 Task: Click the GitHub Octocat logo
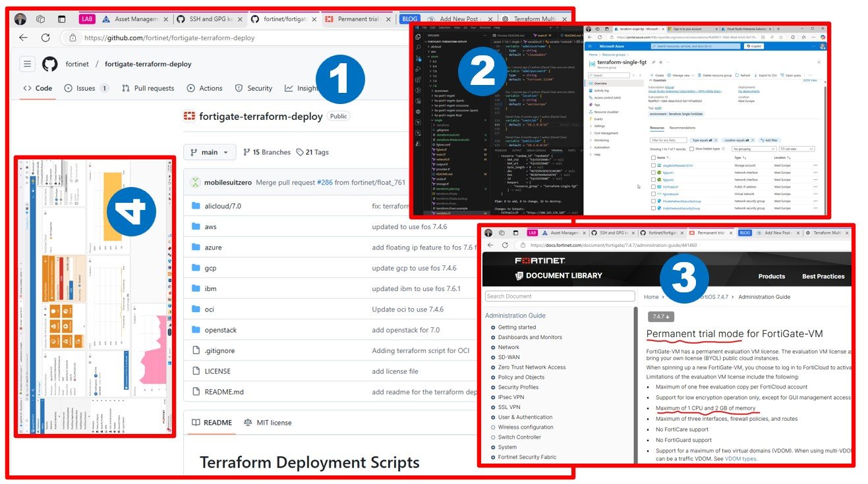click(50, 64)
